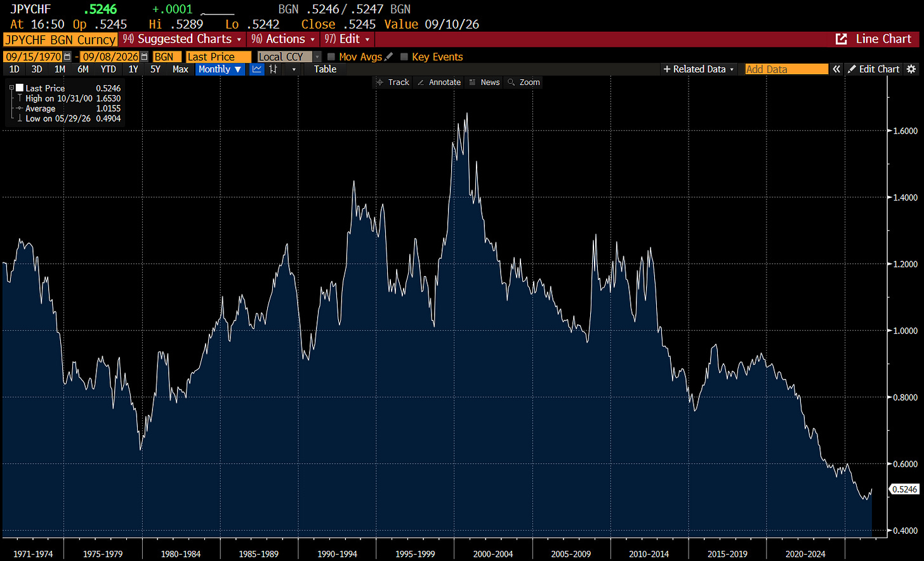Enable the Key Events checkbox
Screen dimensions: 924x561
[x=404, y=56]
